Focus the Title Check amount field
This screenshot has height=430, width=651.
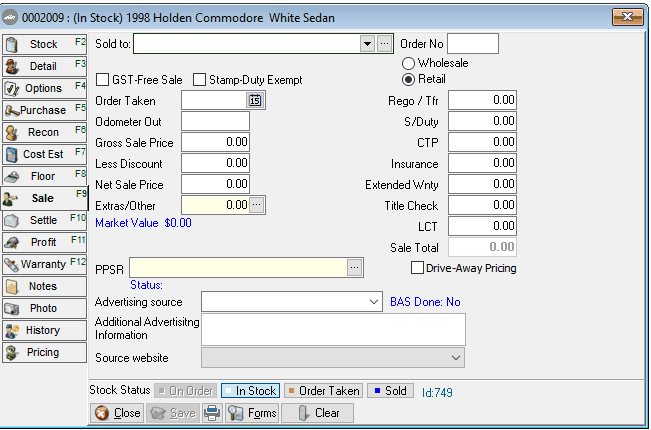click(482, 205)
